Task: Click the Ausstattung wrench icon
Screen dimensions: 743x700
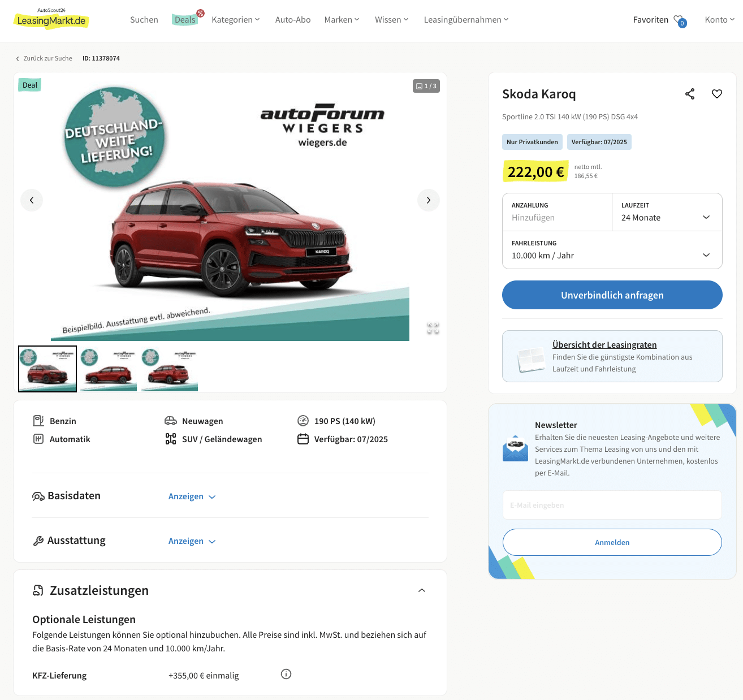Action: pyautogui.click(x=38, y=541)
